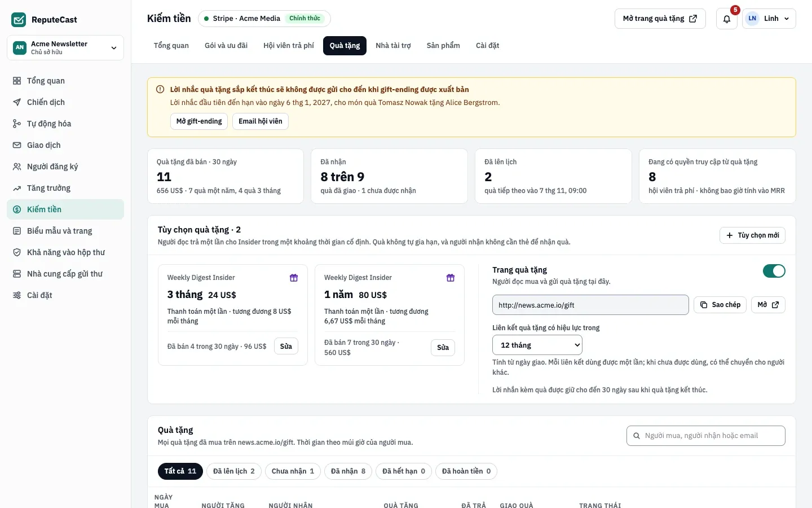Screen dimensions: 812x508
Task: Click the Biểu mẫu và trang icon
Action: [x=17, y=231]
